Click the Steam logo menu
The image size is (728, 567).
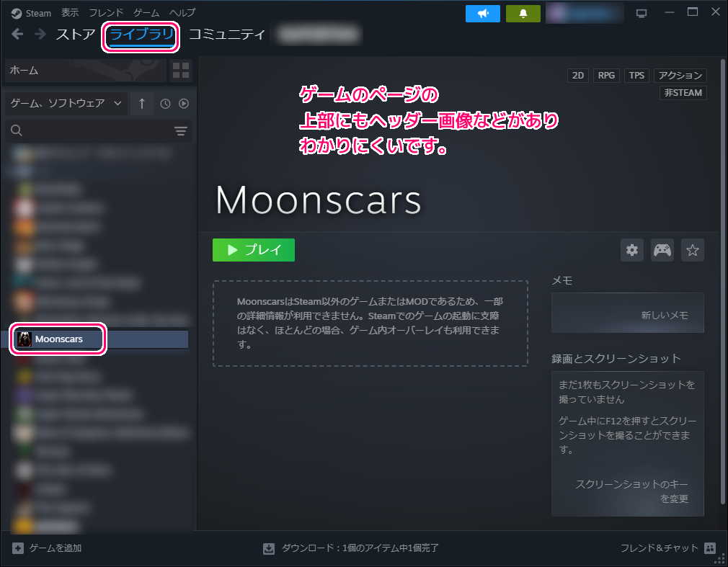pyautogui.click(x=31, y=13)
